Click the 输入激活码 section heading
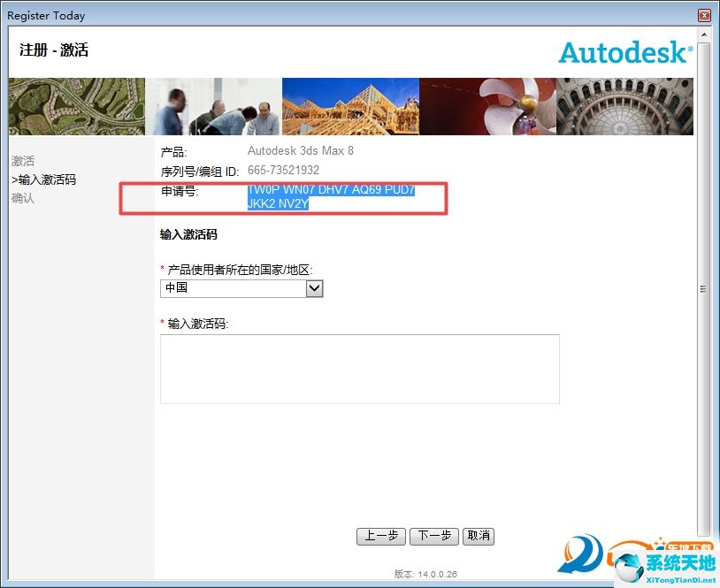The height and width of the screenshot is (588, 720). point(188,235)
